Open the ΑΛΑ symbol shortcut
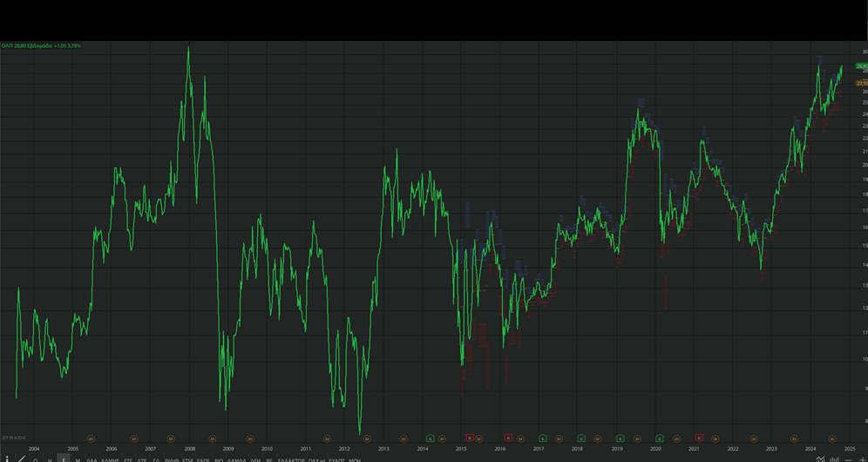The image size is (868, 462). pos(92,459)
